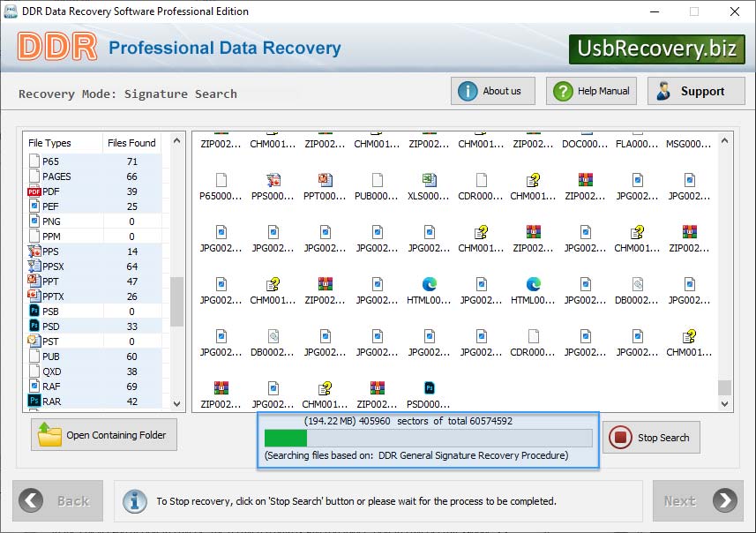The height and width of the screenshot is (533, 756).
Task: Click the thumbnail pane scroll up arrow
Action: tap(724, 141)
